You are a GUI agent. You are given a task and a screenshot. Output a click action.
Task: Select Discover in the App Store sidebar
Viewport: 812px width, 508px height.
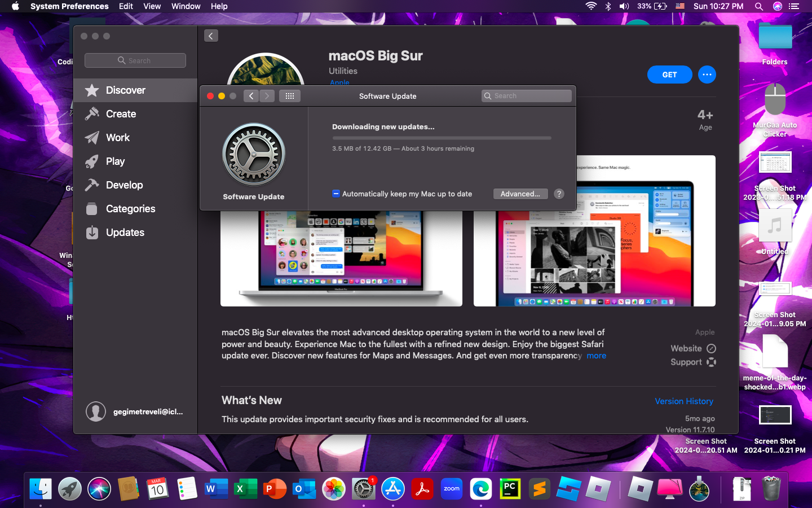click(x=135, y=90)
